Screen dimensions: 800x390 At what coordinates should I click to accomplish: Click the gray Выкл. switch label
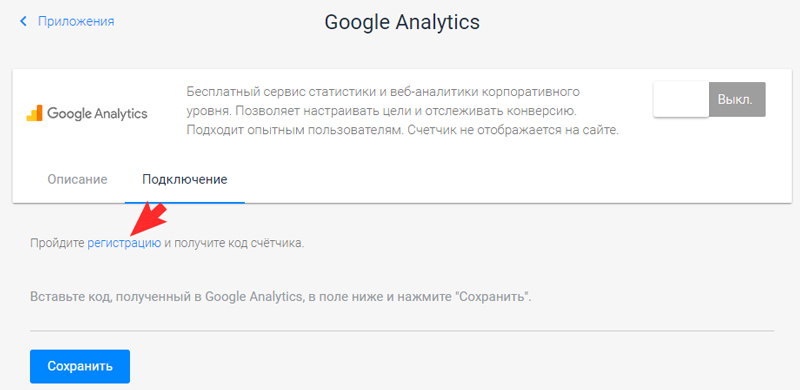(737, 99)
